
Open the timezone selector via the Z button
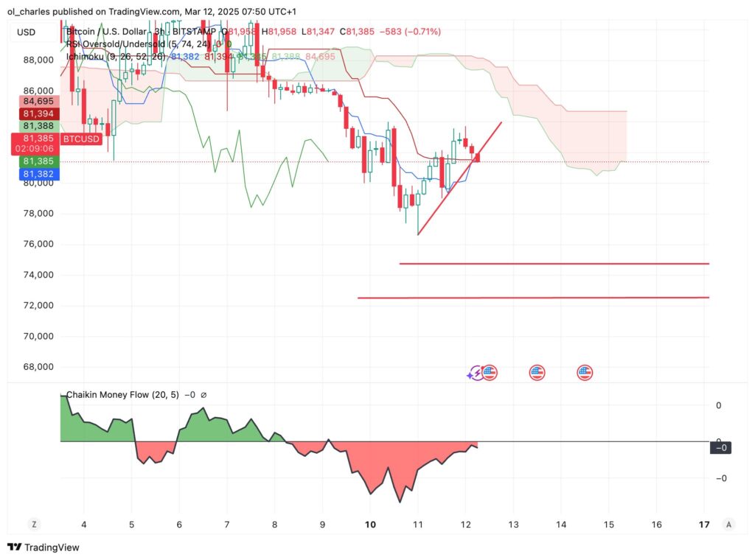coord(33,525)
